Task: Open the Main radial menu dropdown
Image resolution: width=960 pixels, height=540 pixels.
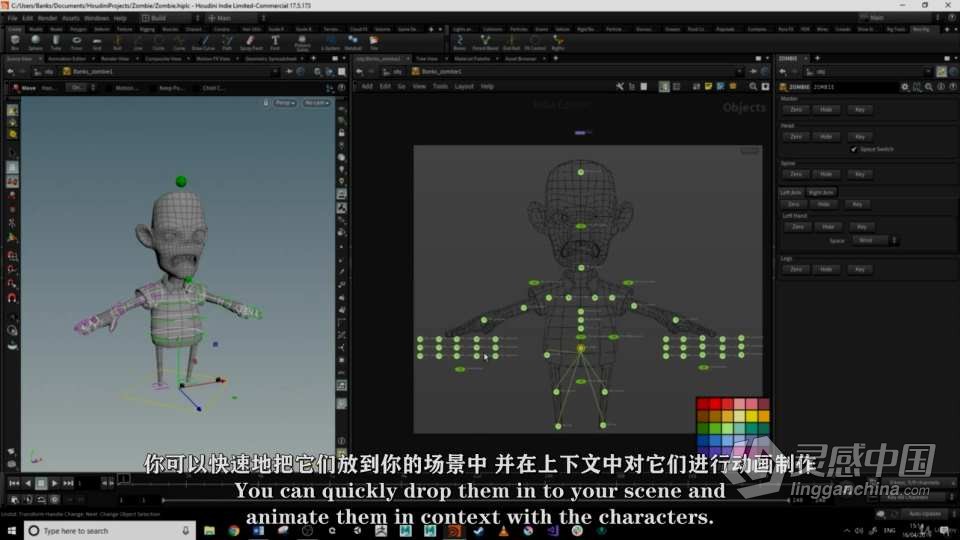Action: [x=236, y=18]
